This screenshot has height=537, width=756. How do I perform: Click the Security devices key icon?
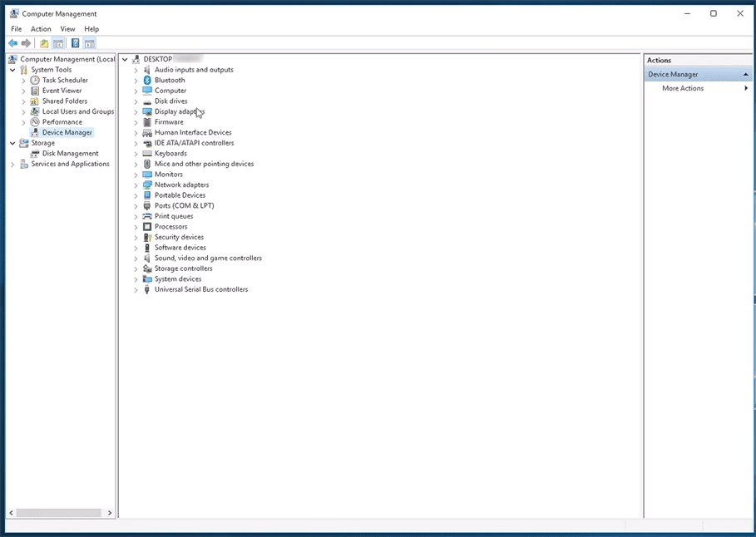point(147,237)
